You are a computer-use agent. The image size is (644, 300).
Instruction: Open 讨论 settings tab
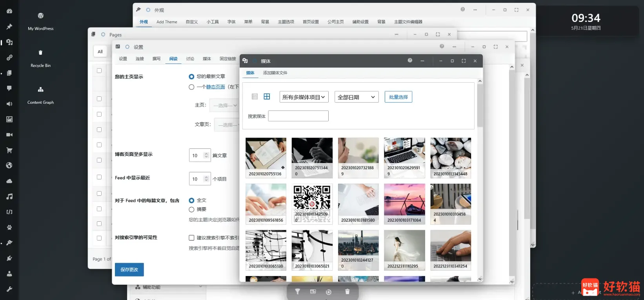190,59
